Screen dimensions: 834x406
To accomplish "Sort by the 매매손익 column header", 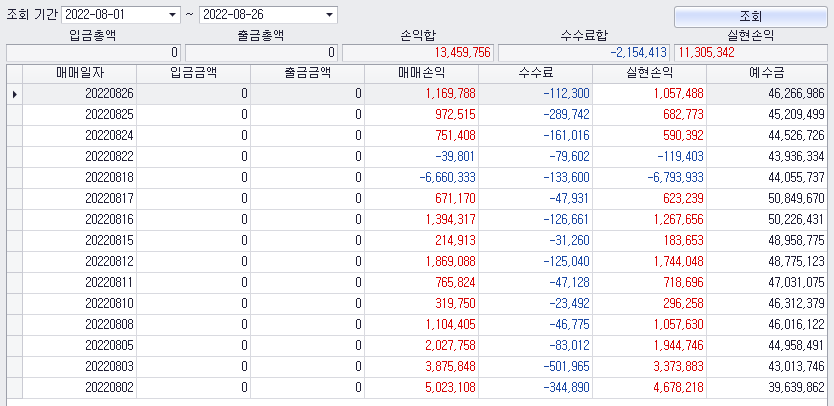I will click(421, 73).
